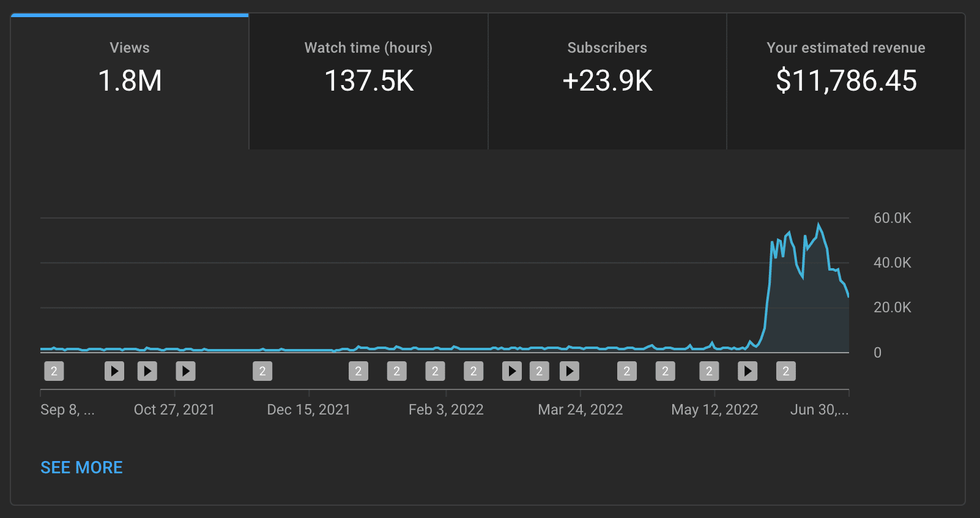Select the play marker between Feb 3 and Mar 24
Screen dimensions: 980x518
tap(511, 370)
